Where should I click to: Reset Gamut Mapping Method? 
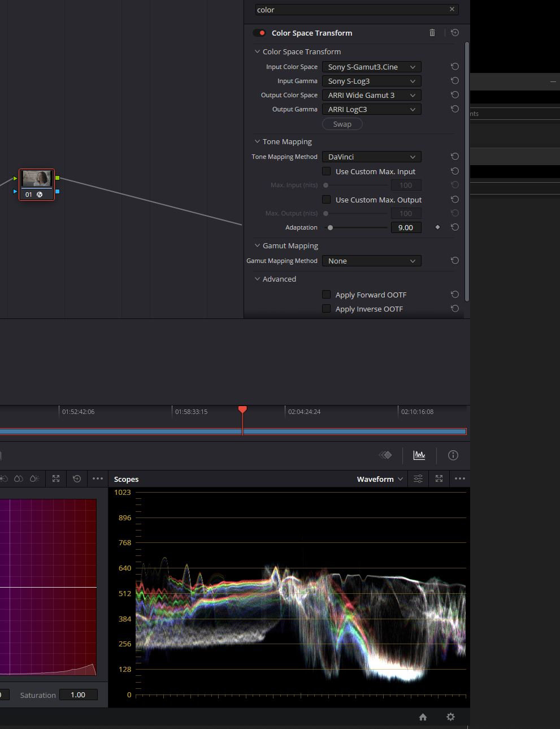click(x=455, y=261)
